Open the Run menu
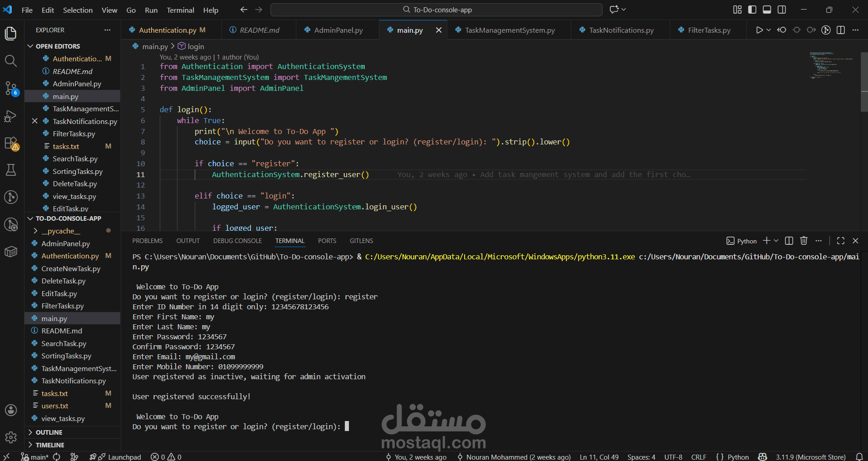The width and height of the screenshot is (868, 461). click(151, 10)
